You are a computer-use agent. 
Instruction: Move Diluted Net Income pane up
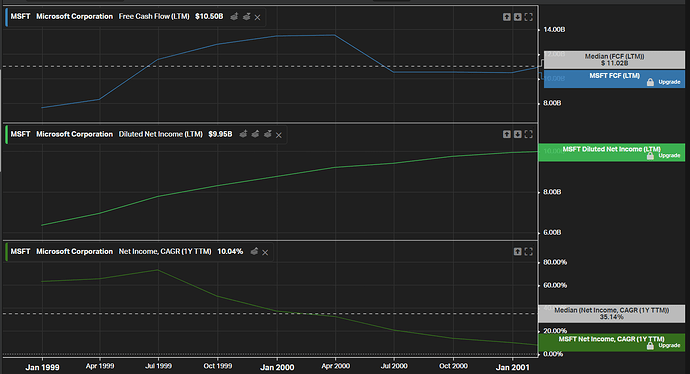507,134
